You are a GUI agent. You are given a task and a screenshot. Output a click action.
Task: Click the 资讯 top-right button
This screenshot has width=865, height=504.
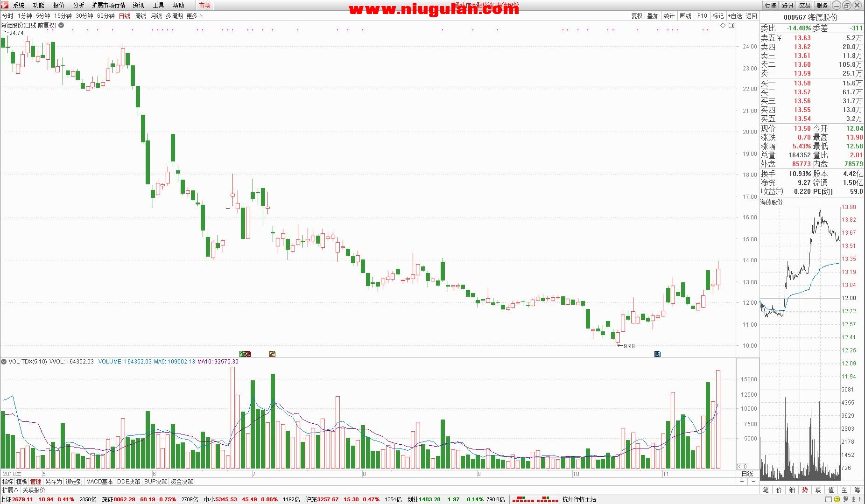coord(788,5)
